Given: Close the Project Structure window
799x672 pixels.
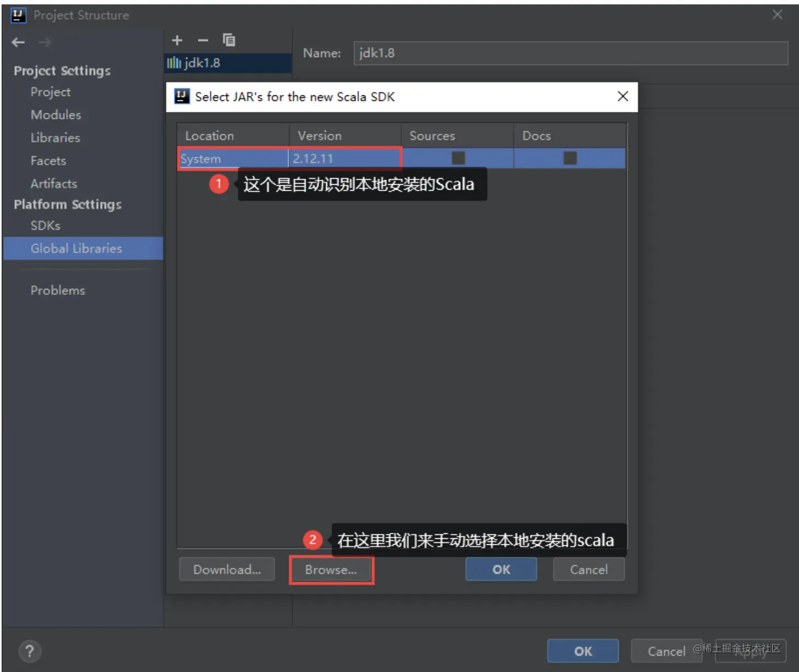Looking at the screenshot, I should pyautogui.click(x=777, y=15).
